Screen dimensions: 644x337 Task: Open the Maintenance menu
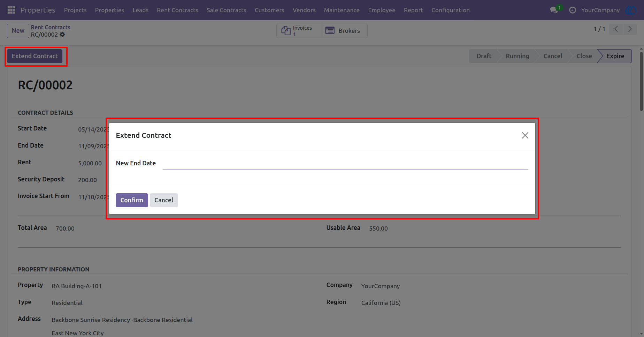coord(342,10)
